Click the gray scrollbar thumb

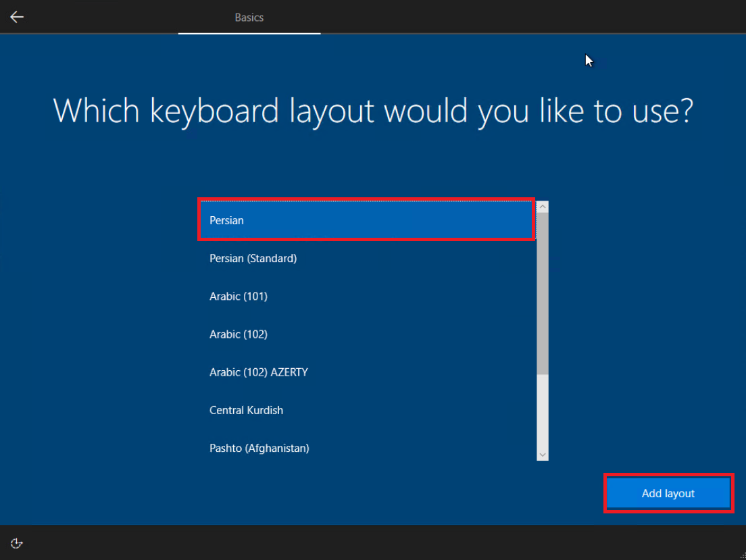pyautogui.click(x=543, y=290)
